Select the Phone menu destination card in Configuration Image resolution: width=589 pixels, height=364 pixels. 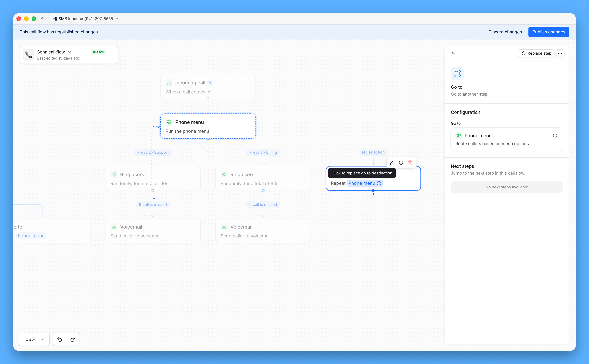pyautogui.click(x=507, y=139)
